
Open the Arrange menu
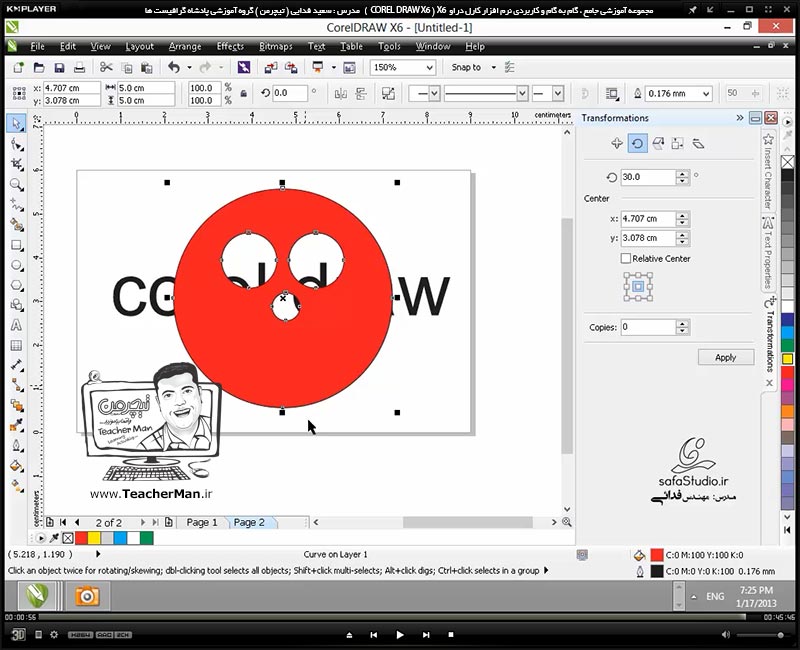tap(185, 46)
